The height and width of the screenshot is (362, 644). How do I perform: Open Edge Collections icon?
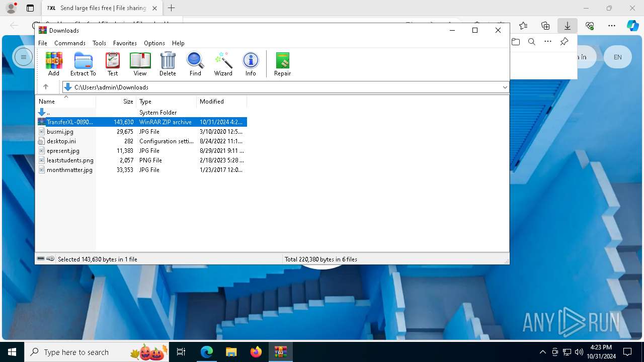(545, 26)
